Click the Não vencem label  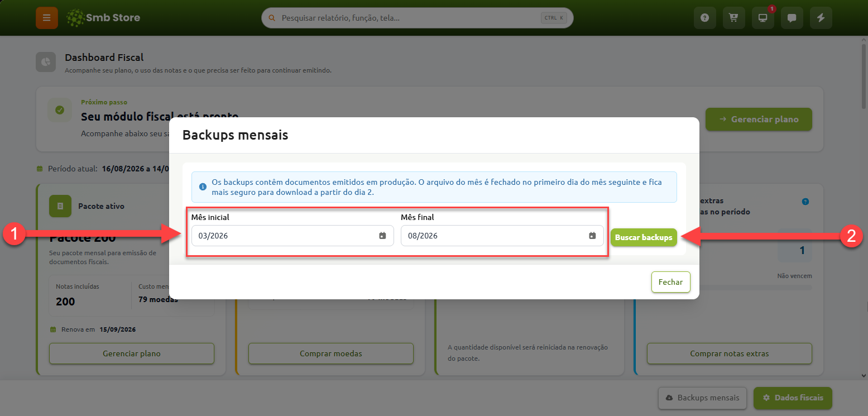794,276
